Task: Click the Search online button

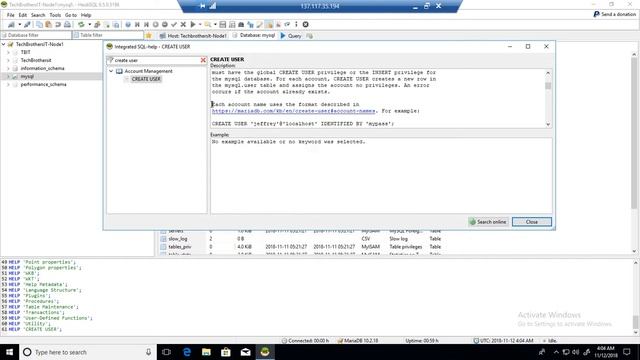Action: pos(488,222)
